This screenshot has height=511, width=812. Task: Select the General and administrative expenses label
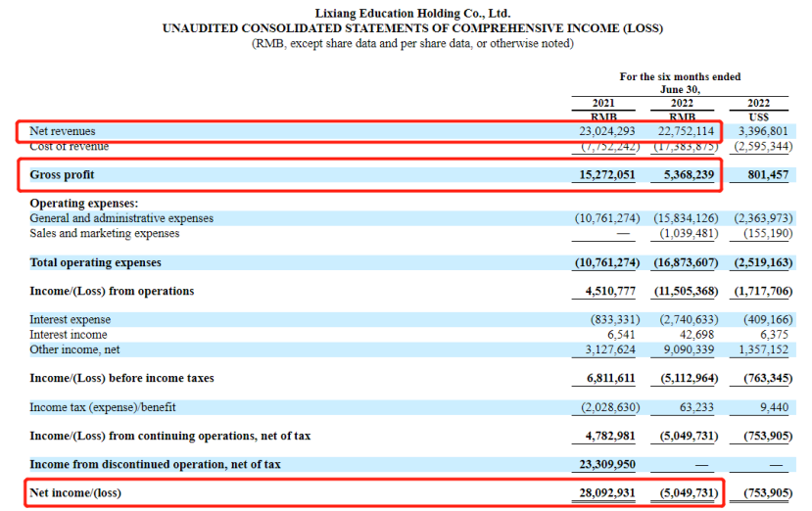[x=121, y=218]
